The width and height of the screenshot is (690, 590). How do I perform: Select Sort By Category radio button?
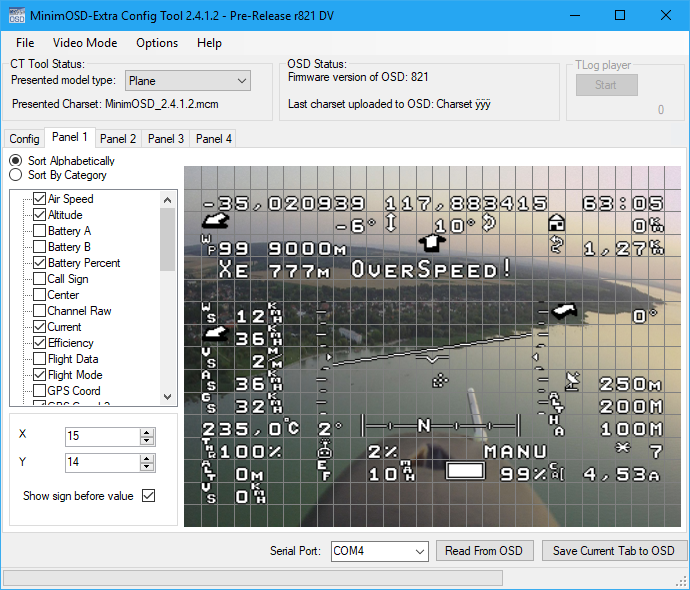(x=16, y=175)
